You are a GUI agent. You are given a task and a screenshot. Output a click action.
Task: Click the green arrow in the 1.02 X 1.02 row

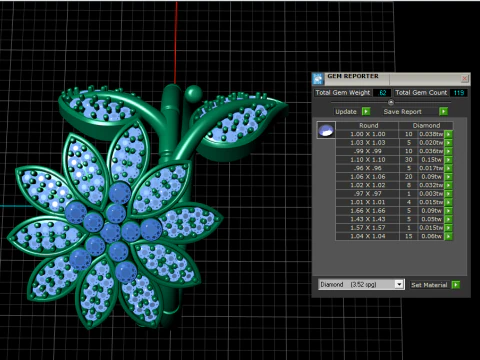click(x=449, y=185)
